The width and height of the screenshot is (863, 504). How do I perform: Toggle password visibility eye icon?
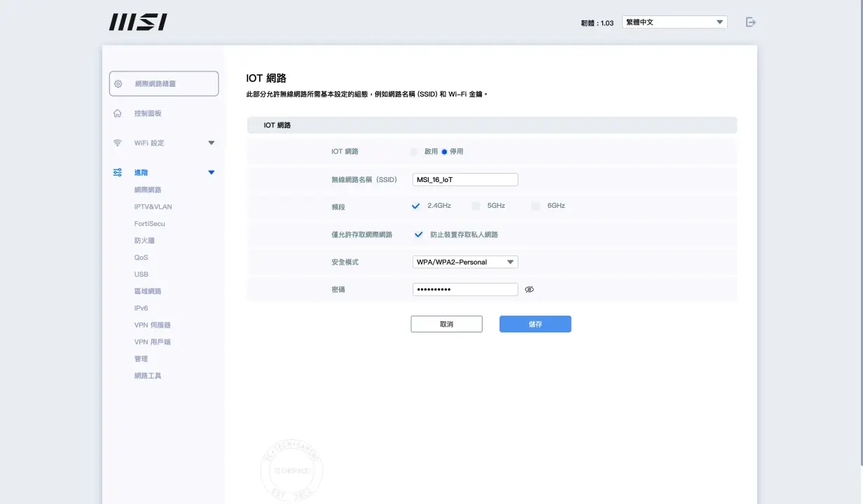coord(530,289)
